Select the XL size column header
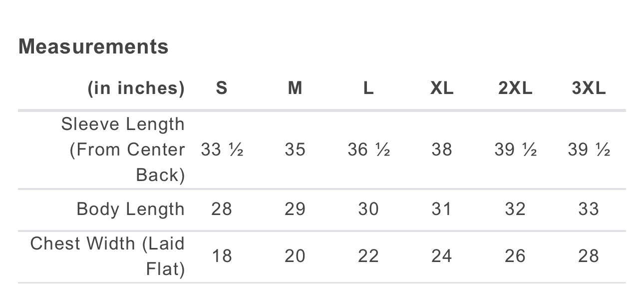The width and height of the screenshot is (644, 284). click(x=442, y=88)
